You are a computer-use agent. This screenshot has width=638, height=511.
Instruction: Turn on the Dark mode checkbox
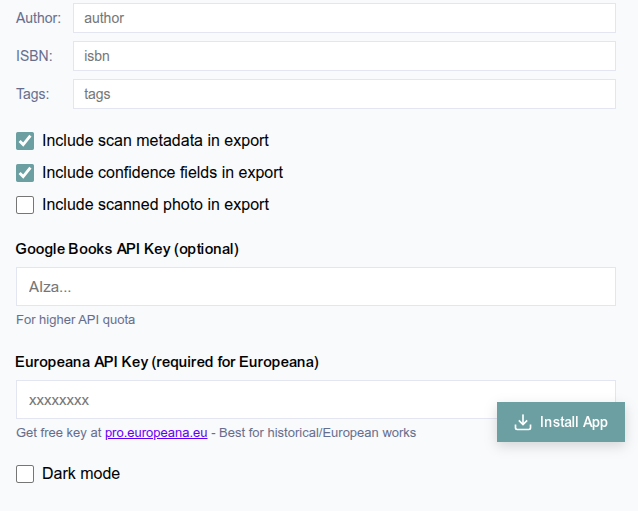(x=25, y=474)
